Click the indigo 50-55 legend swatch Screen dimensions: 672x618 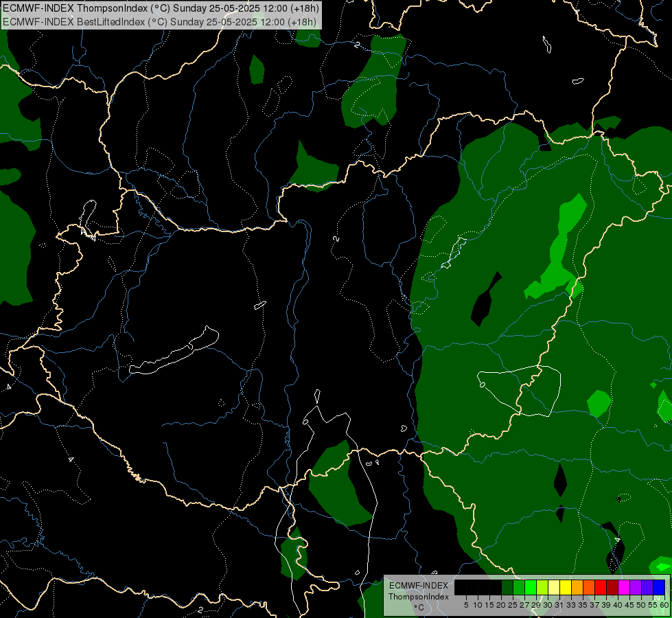coord(647,587)
